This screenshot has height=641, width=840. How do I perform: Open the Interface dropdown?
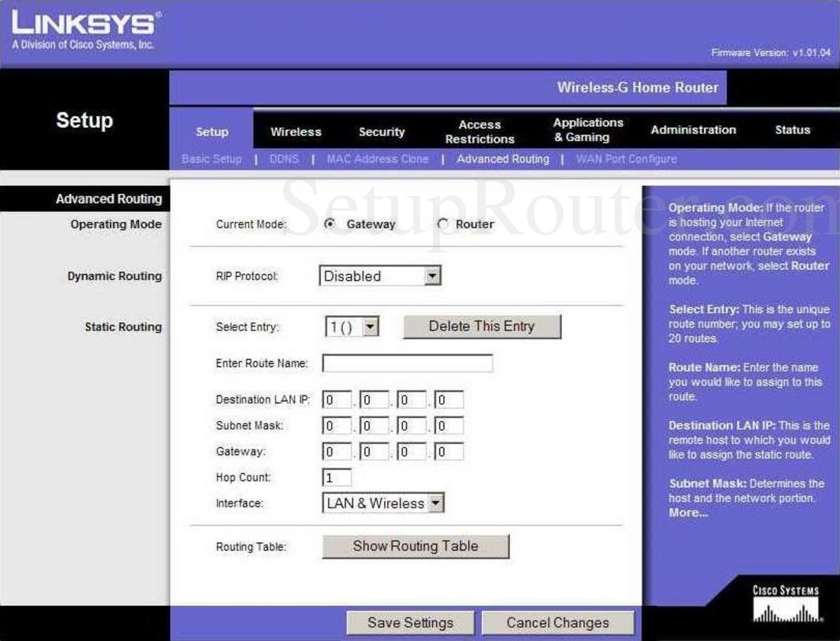[383, 503]
